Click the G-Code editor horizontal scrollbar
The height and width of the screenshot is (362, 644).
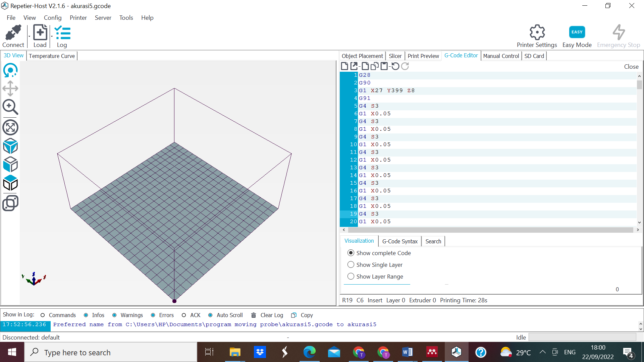point(490,230)
